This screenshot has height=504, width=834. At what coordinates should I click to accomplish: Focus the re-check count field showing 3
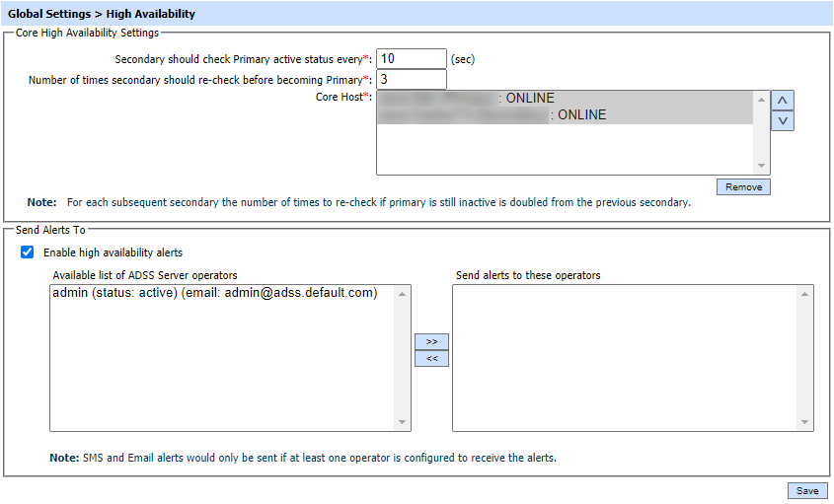coord(411,79)
